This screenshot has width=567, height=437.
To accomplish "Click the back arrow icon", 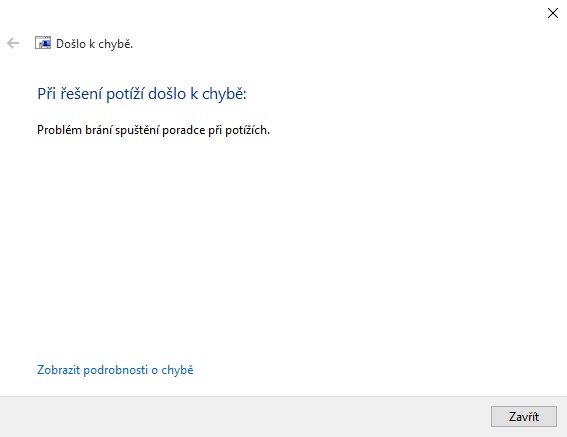I will pos(13,43).
